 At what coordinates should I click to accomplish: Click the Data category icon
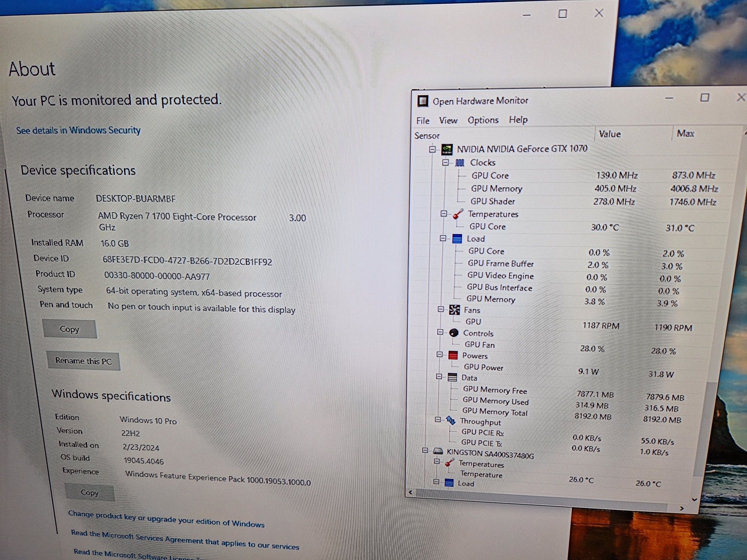point(452,377)
